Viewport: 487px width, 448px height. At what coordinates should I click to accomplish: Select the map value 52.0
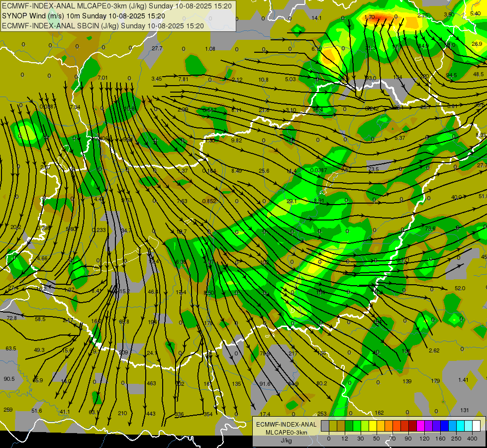(460, 288)
